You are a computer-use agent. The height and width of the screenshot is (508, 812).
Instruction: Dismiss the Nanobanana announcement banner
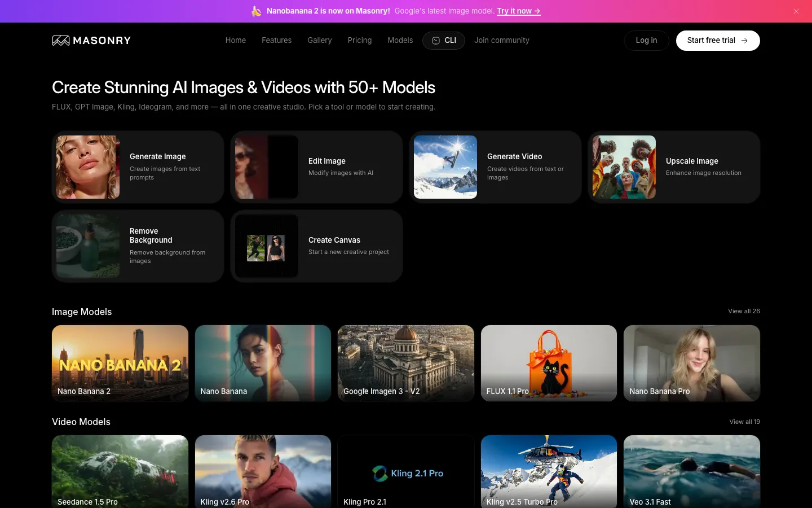coord(796,11)
